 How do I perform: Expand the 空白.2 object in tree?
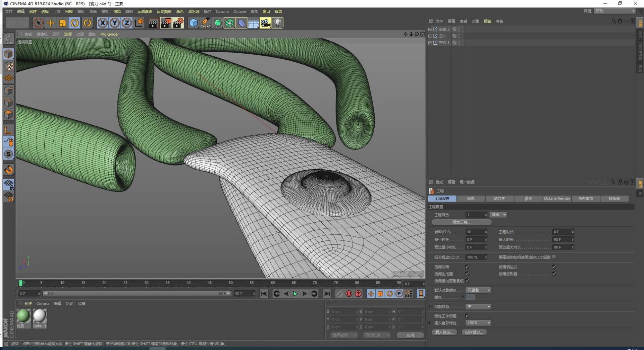[x=430, y=29]
